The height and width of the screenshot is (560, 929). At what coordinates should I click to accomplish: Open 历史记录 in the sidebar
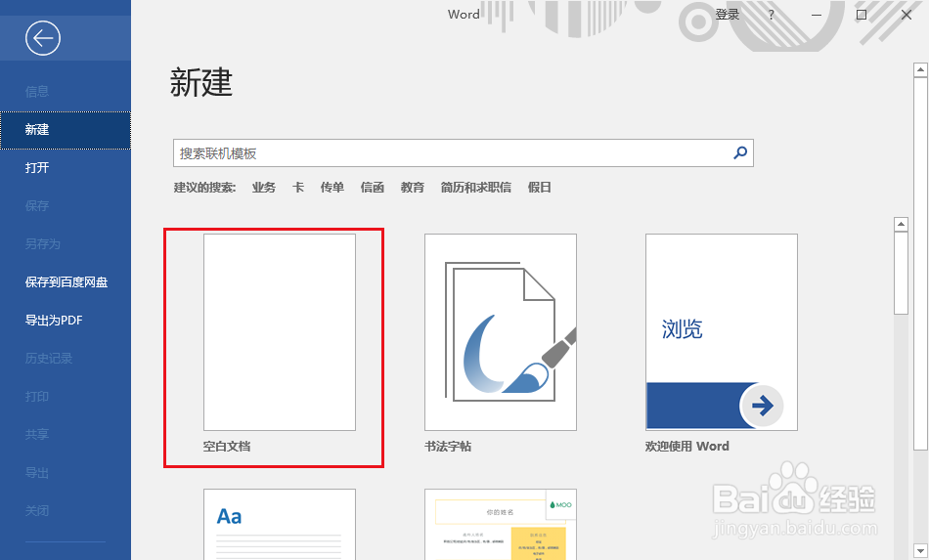pyautogui.click(x=49, y=358)
